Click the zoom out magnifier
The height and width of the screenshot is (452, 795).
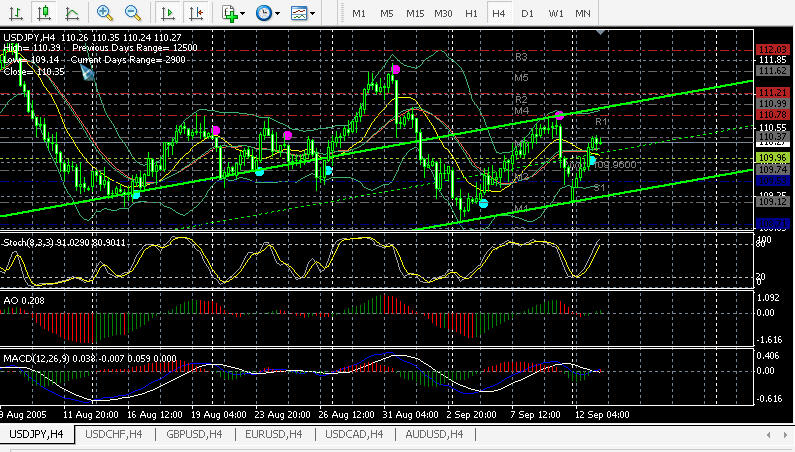tap(133, 13)
